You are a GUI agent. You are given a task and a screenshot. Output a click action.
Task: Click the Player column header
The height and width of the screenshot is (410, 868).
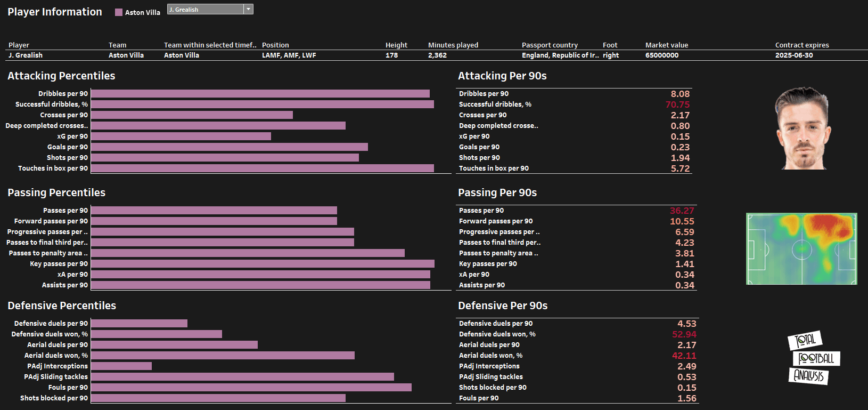tap(19, 45)
